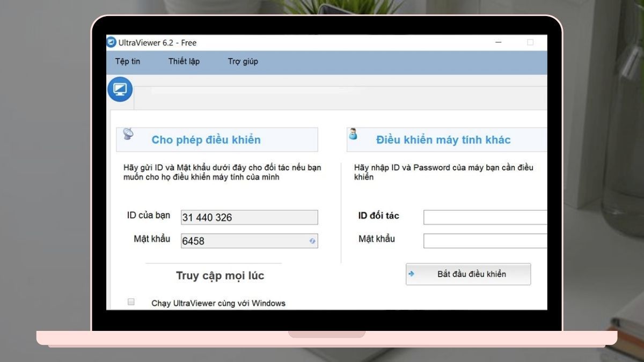Click the Mật khẩu field showing 6458
This screenshot has width=644, height=362.
coord(250,241)
